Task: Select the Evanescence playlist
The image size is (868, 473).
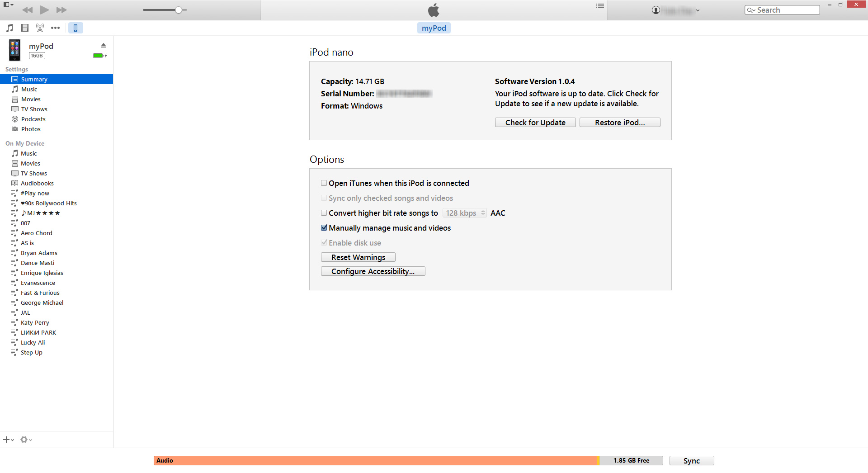Action: 57,283
